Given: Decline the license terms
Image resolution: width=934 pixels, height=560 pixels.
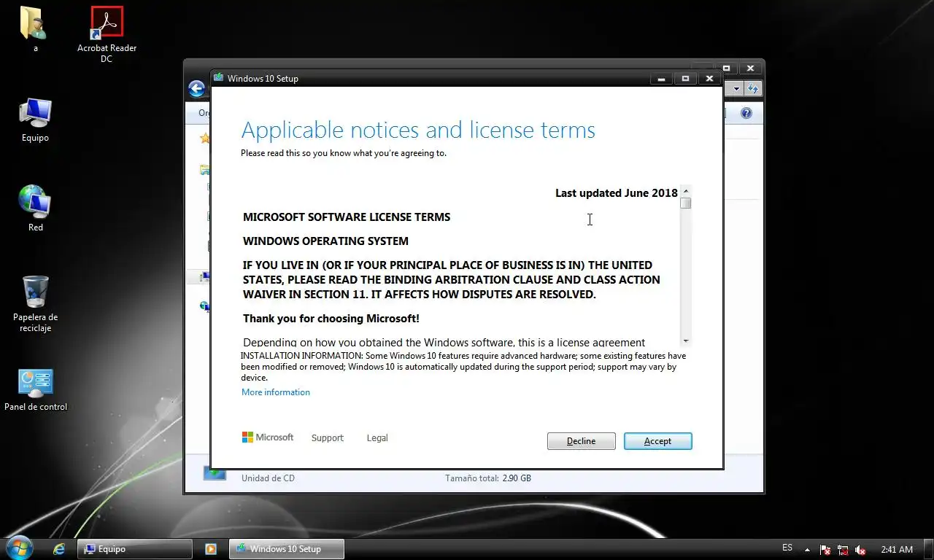Looking at the screenshot, I should (581, 441).
